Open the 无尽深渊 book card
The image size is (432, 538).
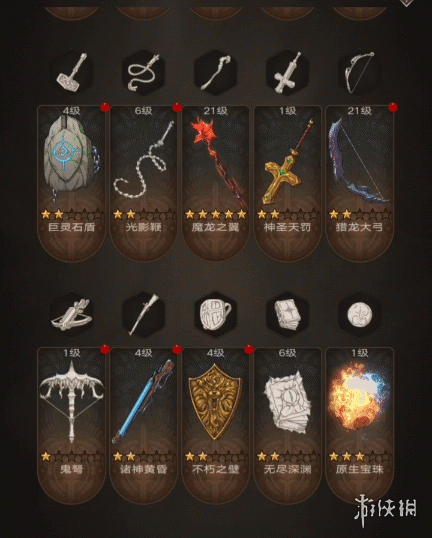pyautogui.click(x=288, y=425)
